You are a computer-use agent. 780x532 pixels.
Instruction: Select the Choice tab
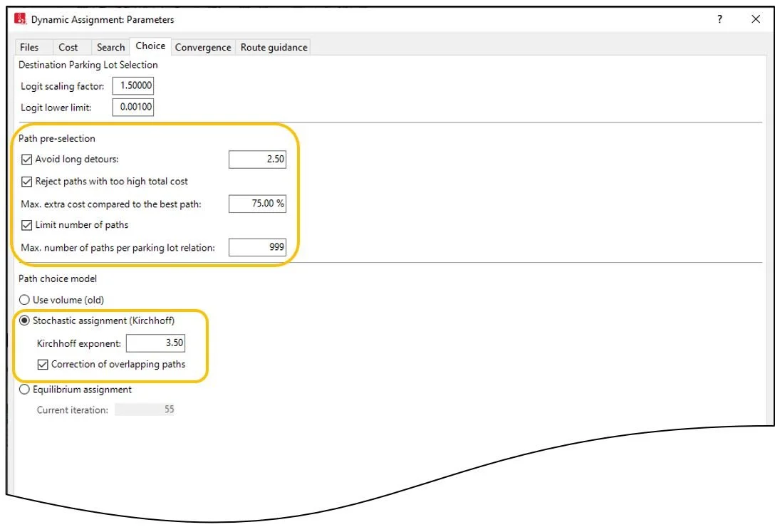(x=150, y=46)
